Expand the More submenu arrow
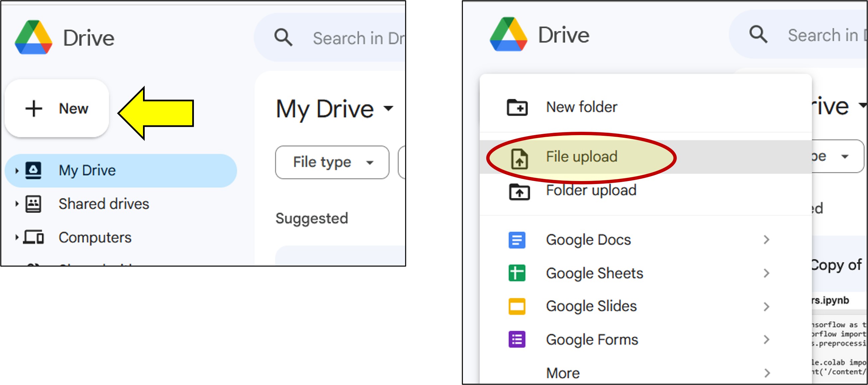Image resolution: width=868 pixels, height=385 pixels. tap(767, 373)
